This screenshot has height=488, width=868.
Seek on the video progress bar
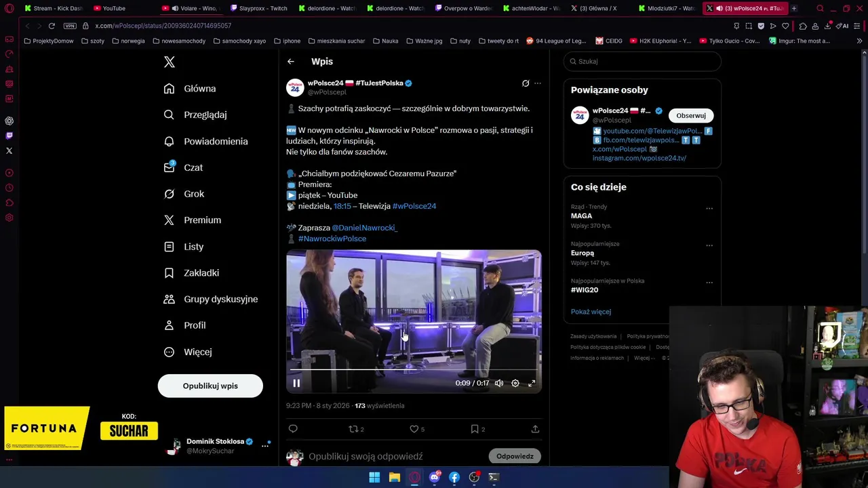click(x=414, y=370)
